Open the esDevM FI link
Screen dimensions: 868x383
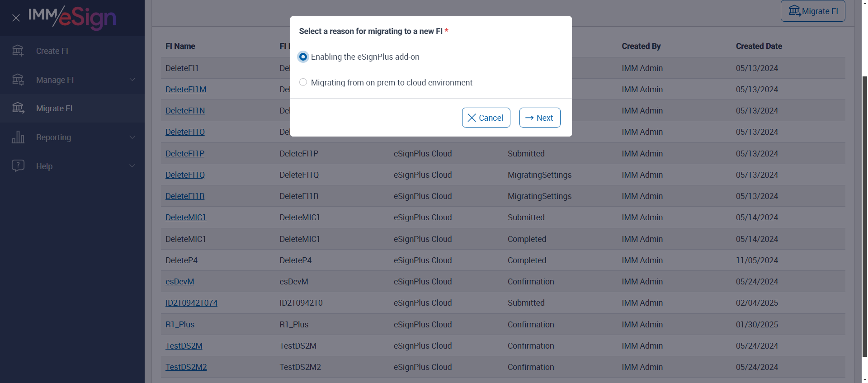coord(179,282)
